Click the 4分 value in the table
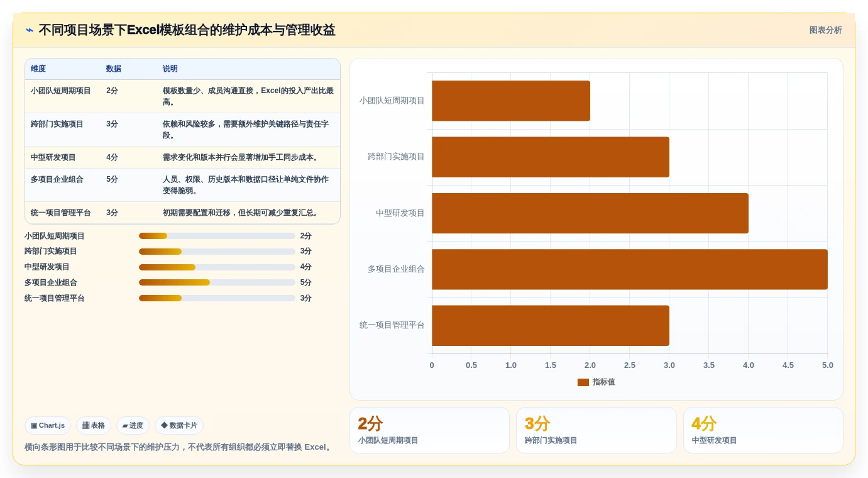 (x=113, y=158)
